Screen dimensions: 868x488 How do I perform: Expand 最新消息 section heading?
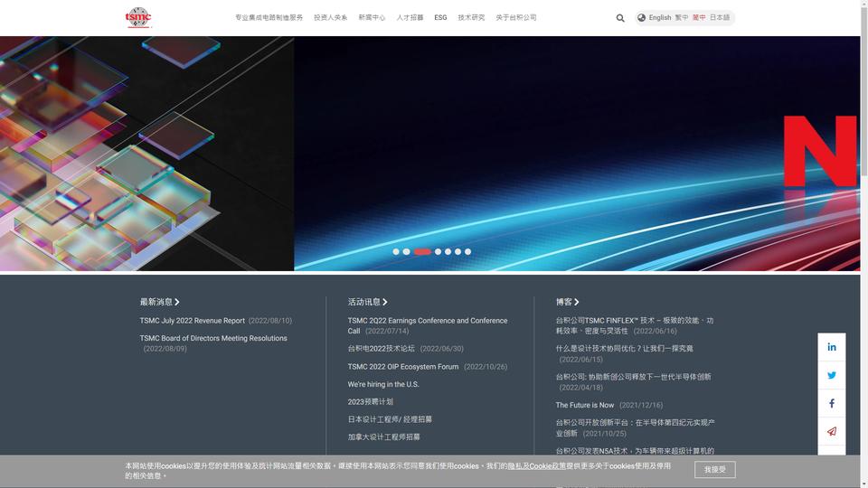[159, 302]
